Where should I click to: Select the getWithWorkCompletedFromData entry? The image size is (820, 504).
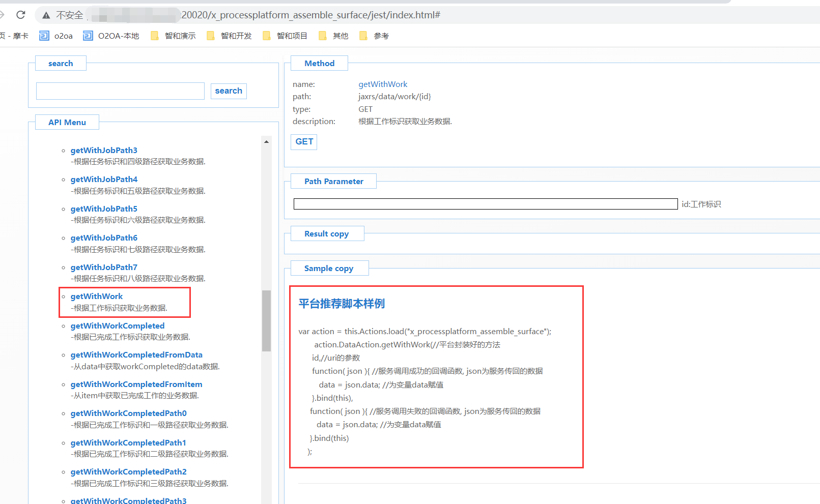136,355
